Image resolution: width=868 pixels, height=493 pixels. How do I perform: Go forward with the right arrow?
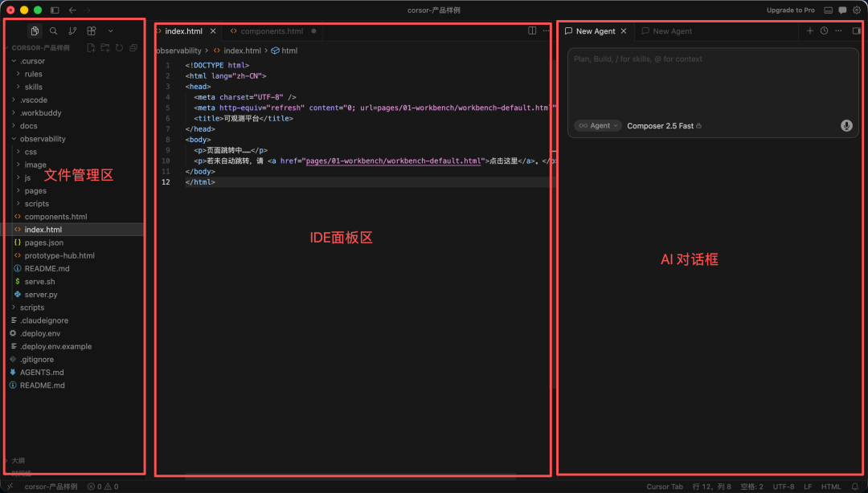tap(87, 10)
